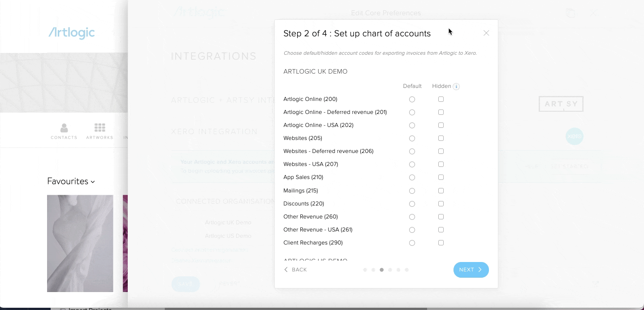Screen dimensions: 644x310
Task: Hide the Websites (205) account
Action: pos(441,138)
